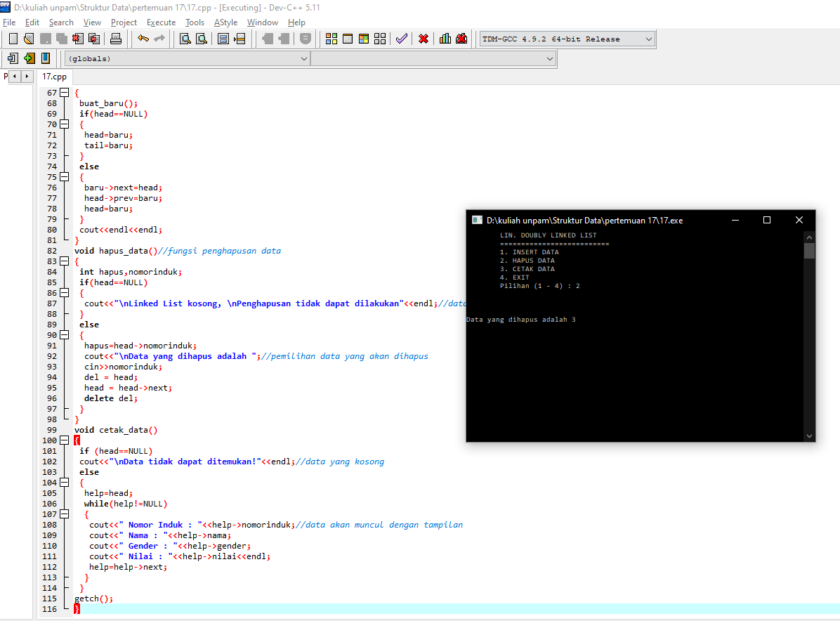Run the program using the Run window icon
The height and width of the screenshot is (621, 840).
click(x=348, y=39)
